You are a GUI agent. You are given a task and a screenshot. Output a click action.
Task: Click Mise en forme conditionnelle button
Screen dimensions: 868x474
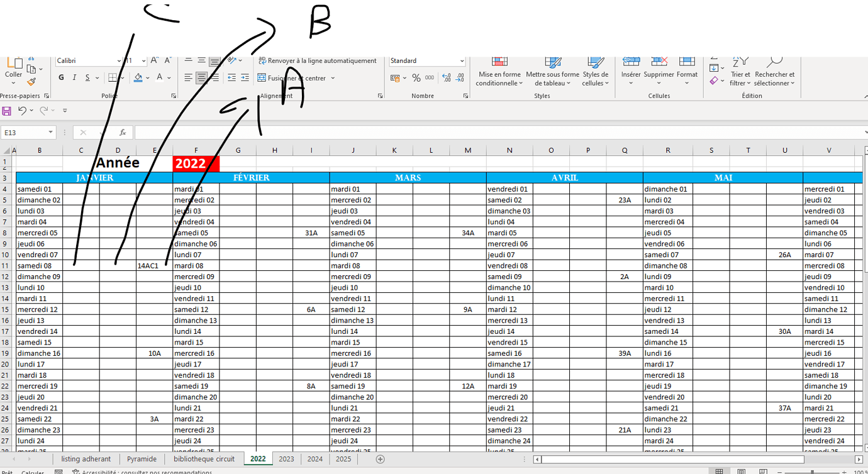pos(499,74)
